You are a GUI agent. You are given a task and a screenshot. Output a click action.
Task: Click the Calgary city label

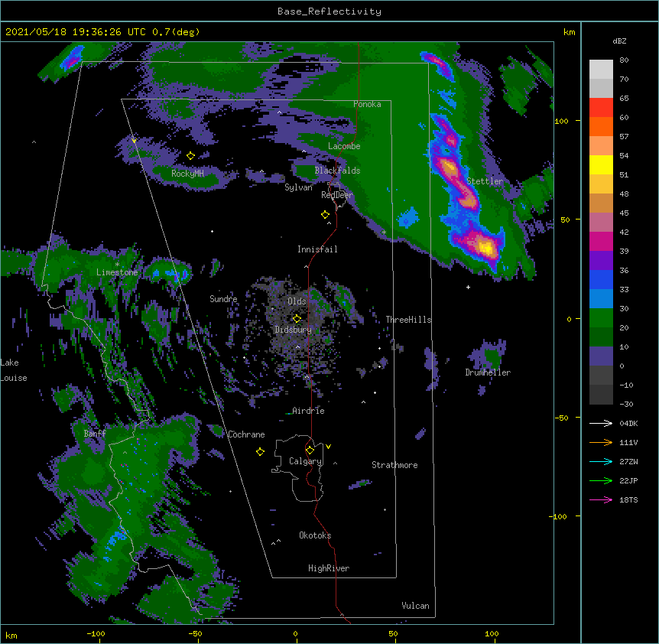pos(306,461)
